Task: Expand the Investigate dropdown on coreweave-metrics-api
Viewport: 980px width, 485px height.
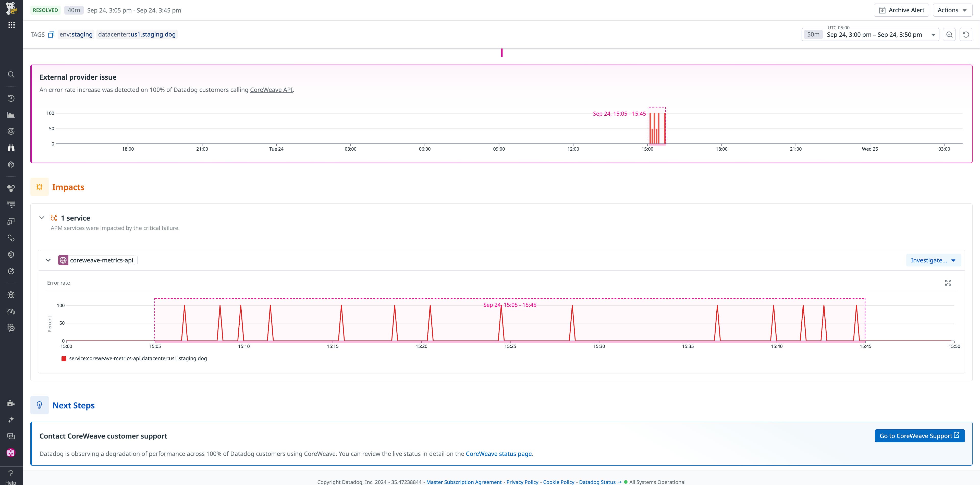Action: tap(933, 260)
